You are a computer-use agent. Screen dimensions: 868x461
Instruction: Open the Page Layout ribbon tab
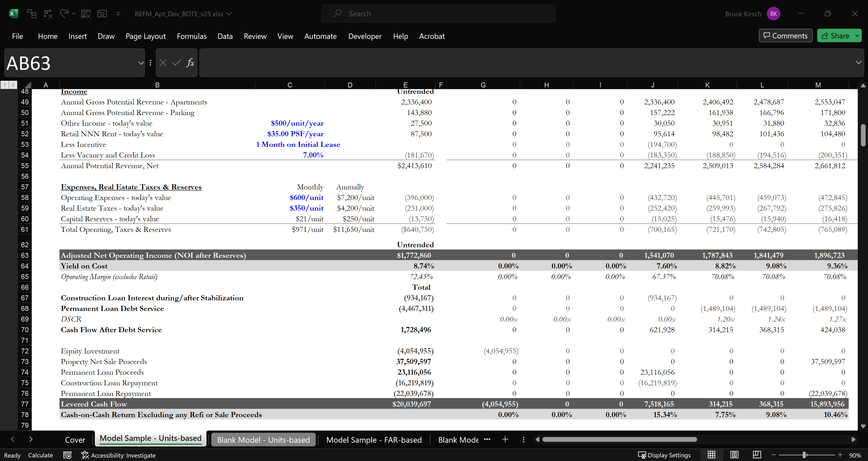coord(146,36)
